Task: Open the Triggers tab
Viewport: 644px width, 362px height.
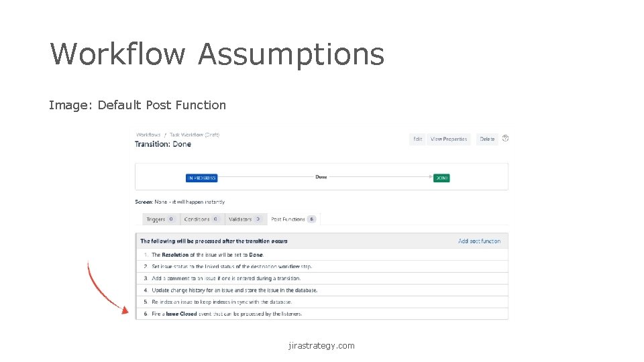Action: point(160,219)
